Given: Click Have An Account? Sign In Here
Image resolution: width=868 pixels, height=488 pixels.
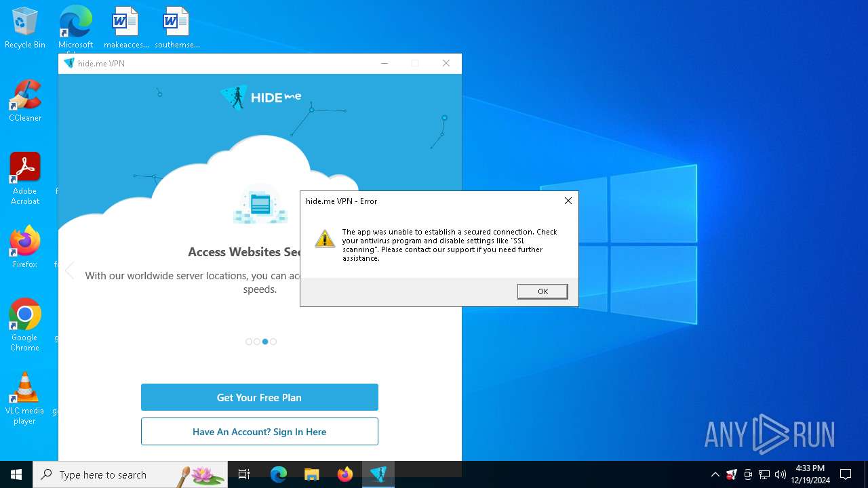Looking at the screenshot, I should [x=260, y=432].
